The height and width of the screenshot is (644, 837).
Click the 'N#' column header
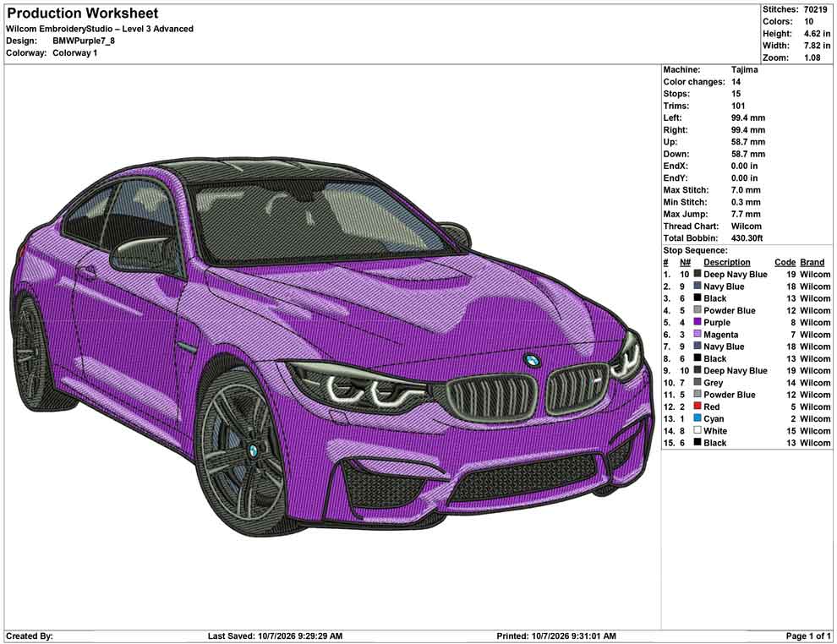pyautogui.click(x=685, y=262)
